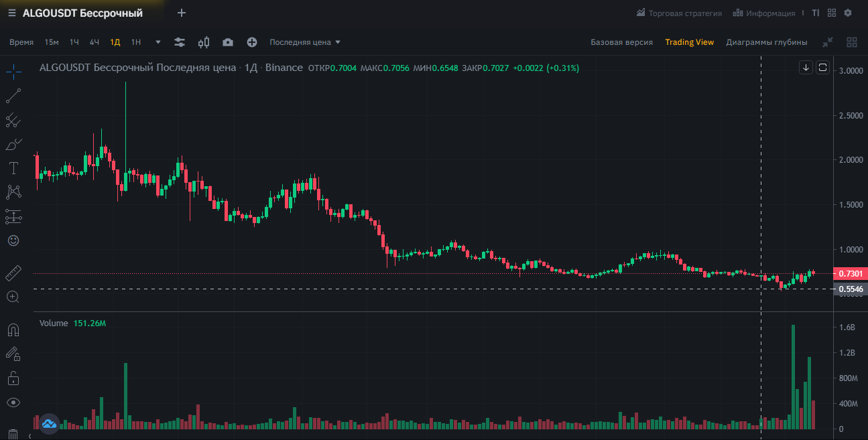The width and height of the screenshot is (868, 440).
Task: Switch to the Базовая версия tab
Action: click(621, 42)
